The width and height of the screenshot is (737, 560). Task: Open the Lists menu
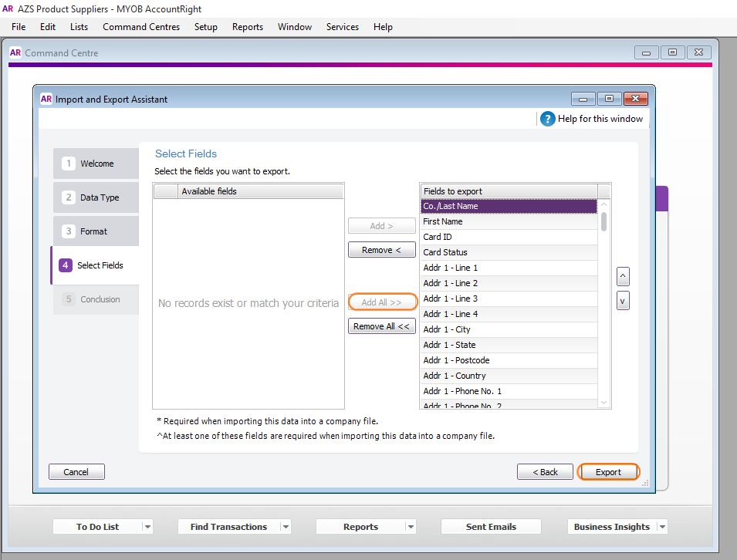click(x=79, y=27)
